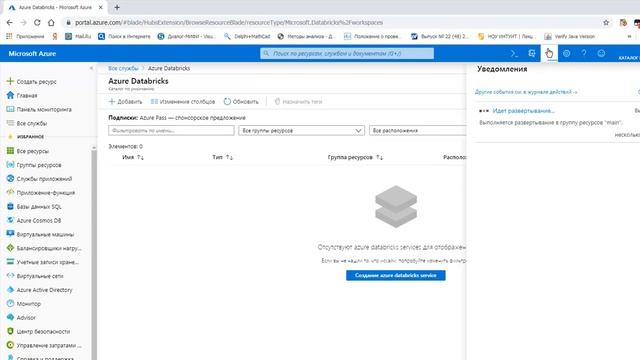This screenshot has height=360, width=640.
Task: Open the Verify Java Version bookmark
Action: [x=570, y=36]
